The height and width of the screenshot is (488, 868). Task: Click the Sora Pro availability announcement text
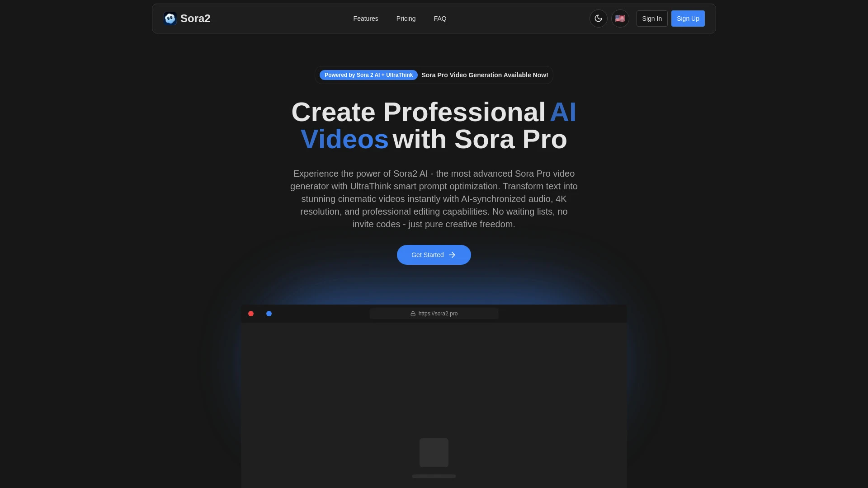coord(484,75)
